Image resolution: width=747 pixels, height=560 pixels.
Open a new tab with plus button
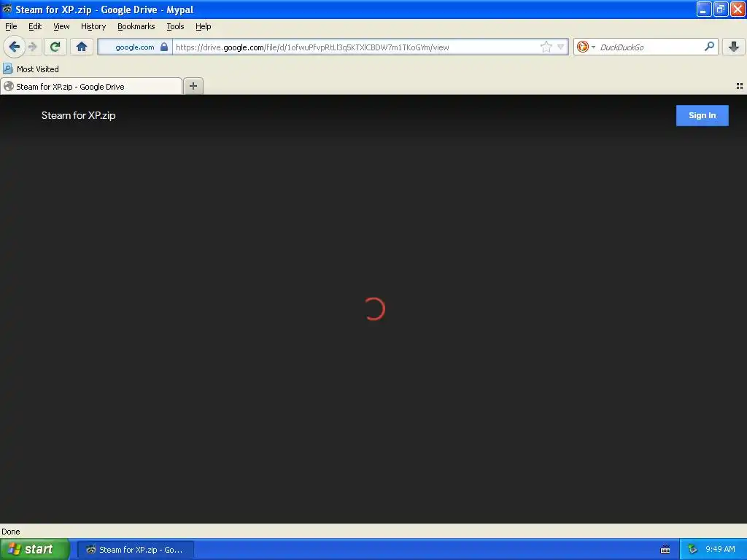click(x=193, y=86)
